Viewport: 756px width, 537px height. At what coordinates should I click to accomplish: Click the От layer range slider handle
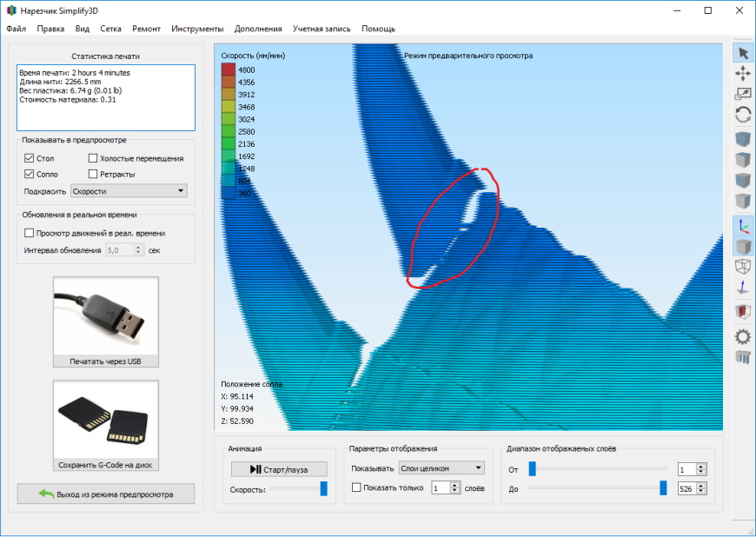click(533, 468)
